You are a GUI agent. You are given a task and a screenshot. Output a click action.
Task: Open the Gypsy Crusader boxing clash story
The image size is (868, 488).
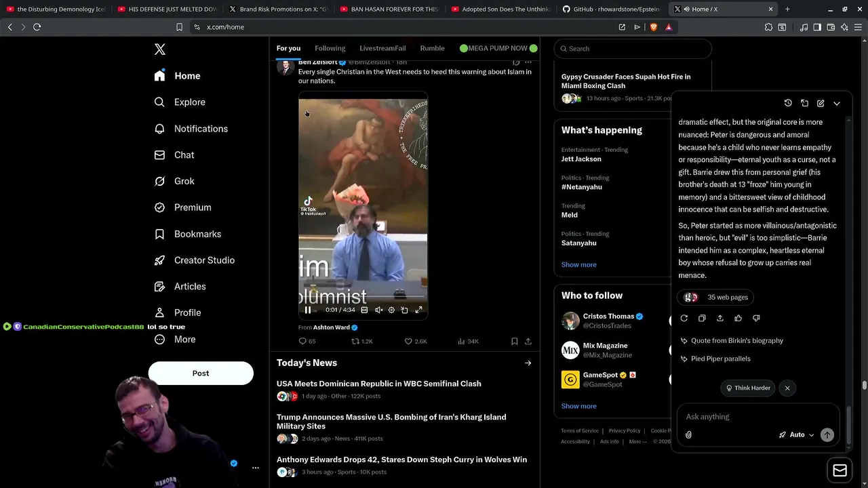(626, 81)
